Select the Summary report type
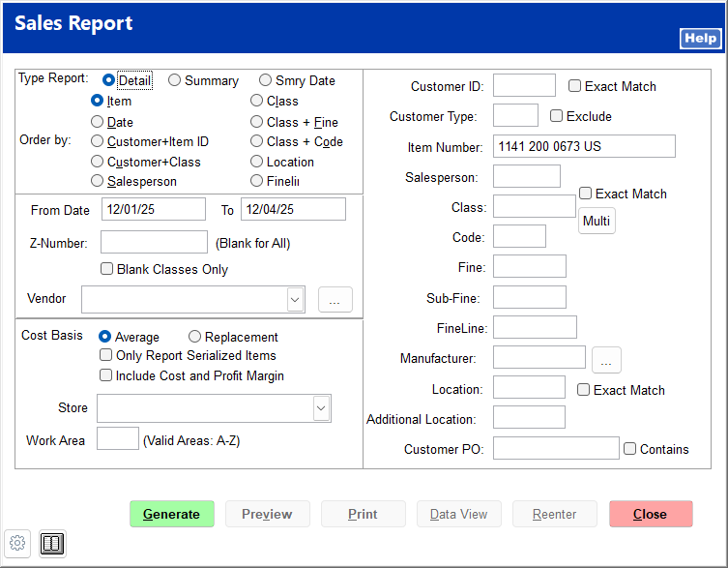Image resolution: width=728 pixels, height=568 pixels. [x=175, y=80]
